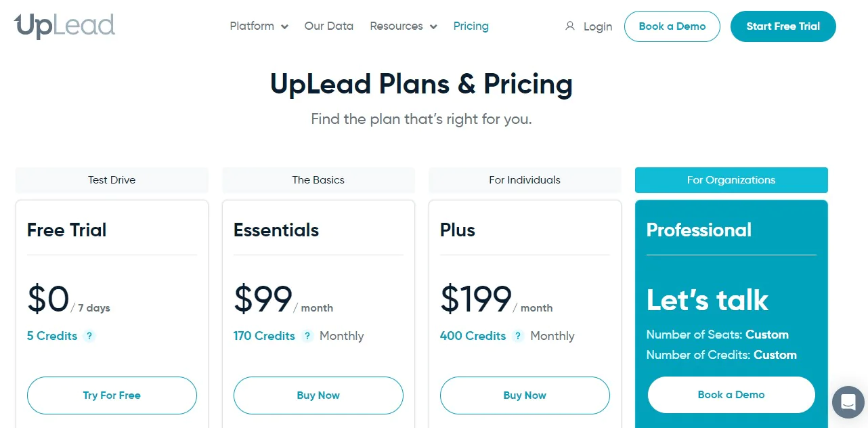Select the Test Drive plan header
Image resolution: width=868 pixels, height=428 pixels.
(112, 180)
